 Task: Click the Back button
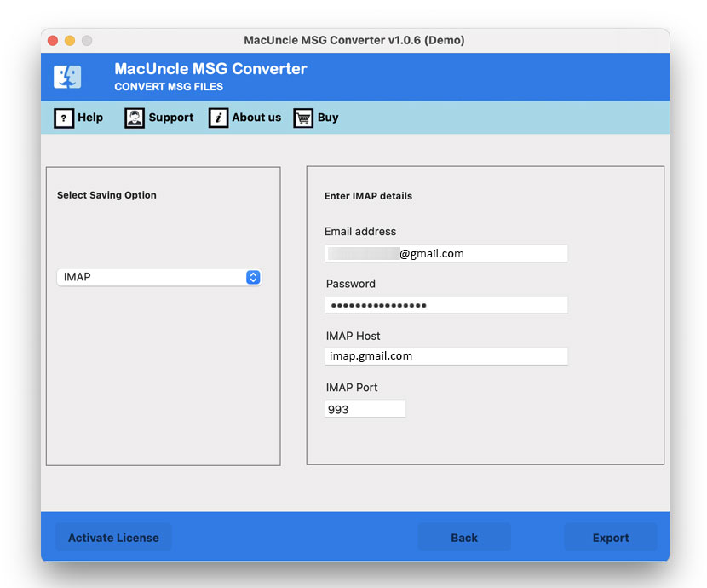coord(464,537)
